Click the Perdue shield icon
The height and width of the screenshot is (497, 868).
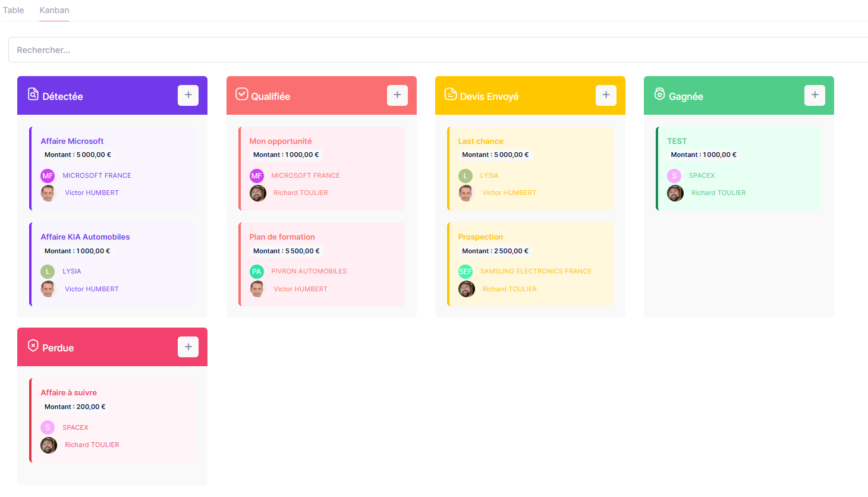pos(33,346)
